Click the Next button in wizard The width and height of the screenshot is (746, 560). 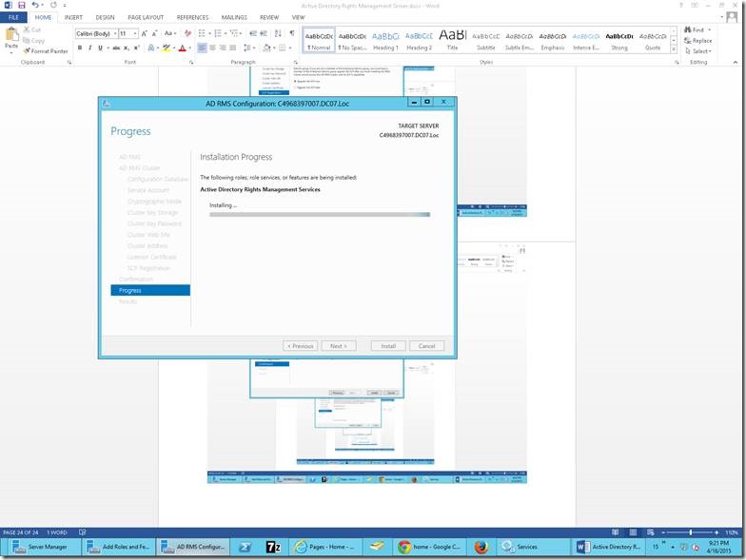tap(339, 346)
